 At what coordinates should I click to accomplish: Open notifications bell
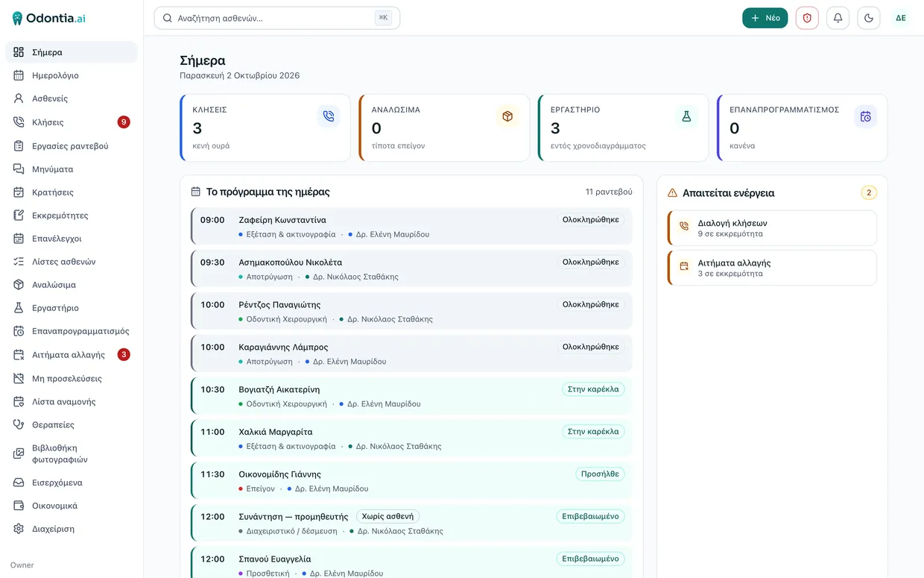click(838, 18)
